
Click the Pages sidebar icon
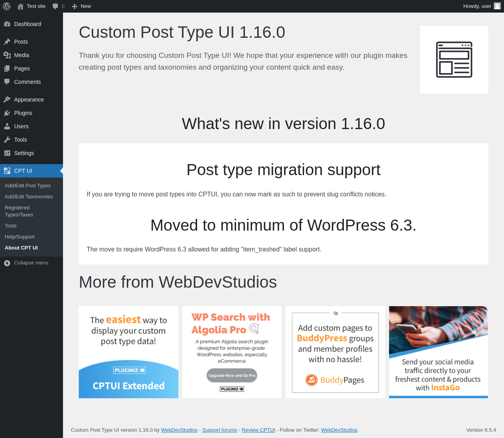[7, 68]
